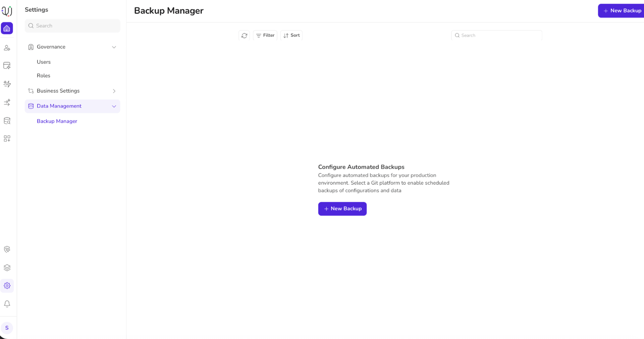Select Backup Manager in the sidebar
The height and width of the screenshot is (339, 644).
[57, 121]
